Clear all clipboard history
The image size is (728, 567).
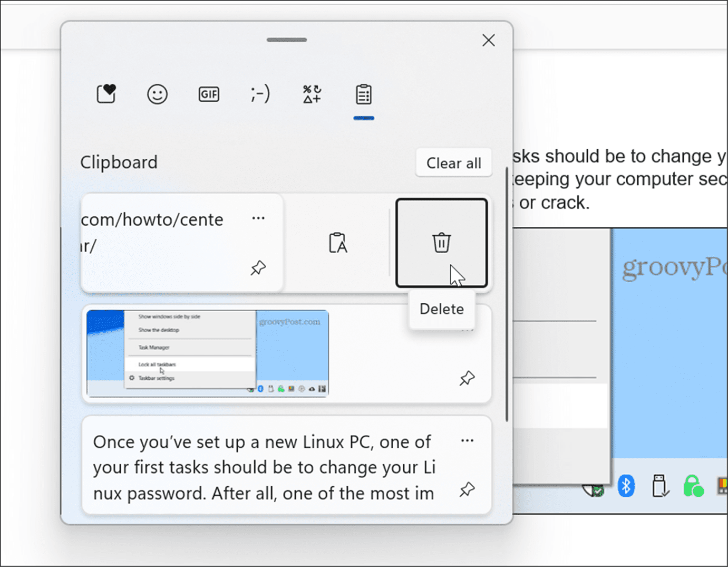(x=453, y=162)
